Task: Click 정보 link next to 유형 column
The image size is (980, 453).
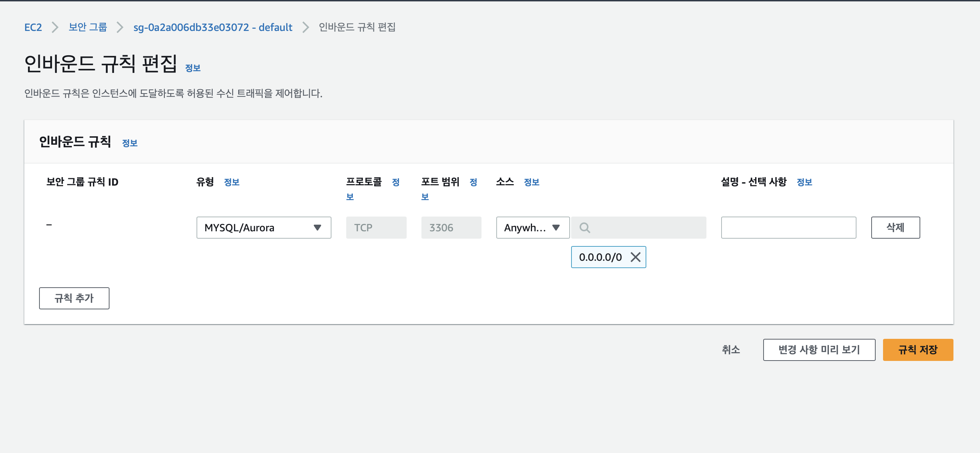Action: pos(231,182)
